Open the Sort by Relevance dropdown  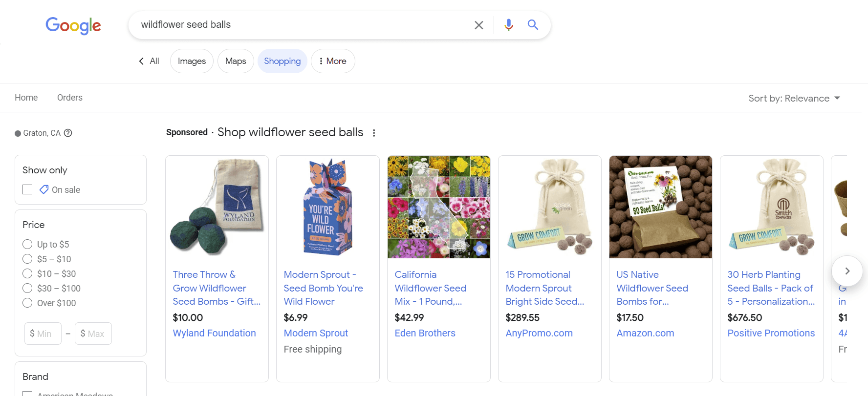click(794, 98)
